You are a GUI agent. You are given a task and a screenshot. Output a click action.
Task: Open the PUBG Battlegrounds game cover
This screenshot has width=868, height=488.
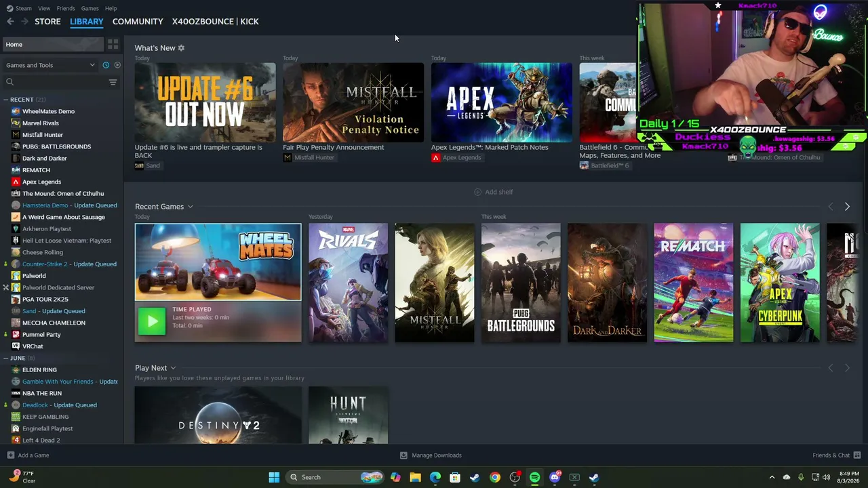pos(521,283)
